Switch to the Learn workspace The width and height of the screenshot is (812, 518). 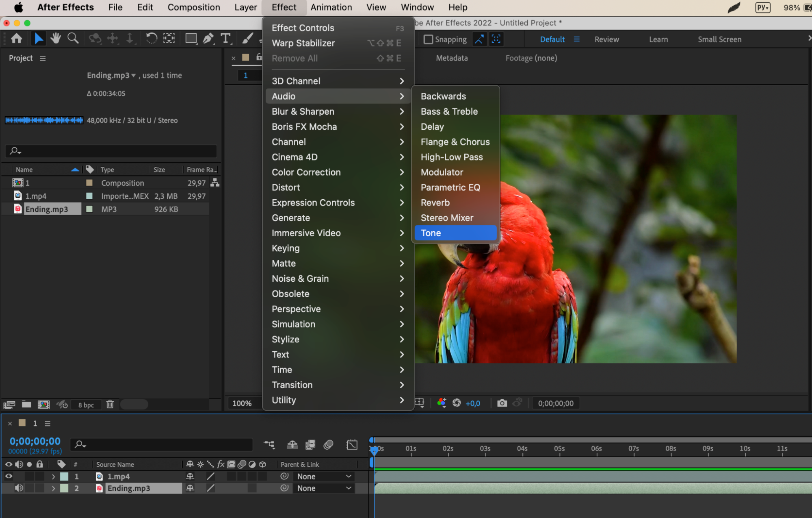click(x=658, y=39)
